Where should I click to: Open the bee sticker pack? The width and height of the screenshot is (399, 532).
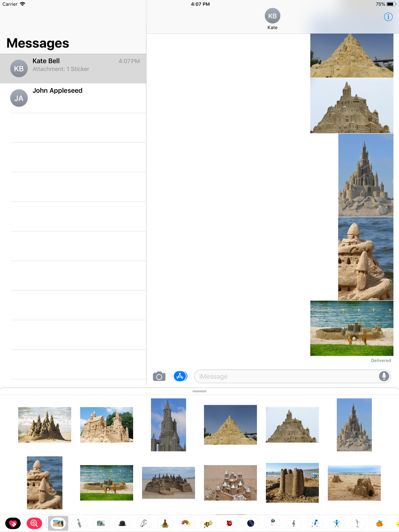pyautogui.click(x=208, y=523)
